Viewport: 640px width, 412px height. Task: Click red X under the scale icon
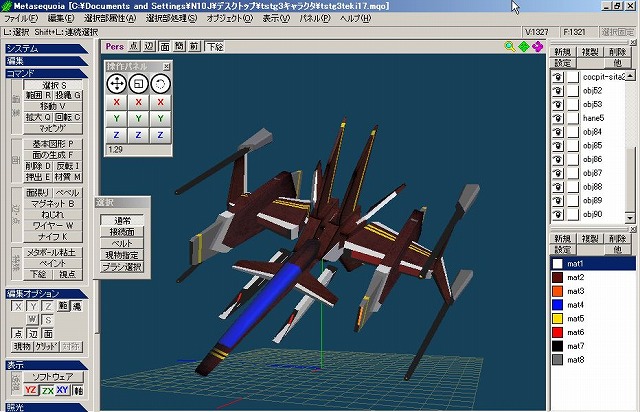click(138, 102)
